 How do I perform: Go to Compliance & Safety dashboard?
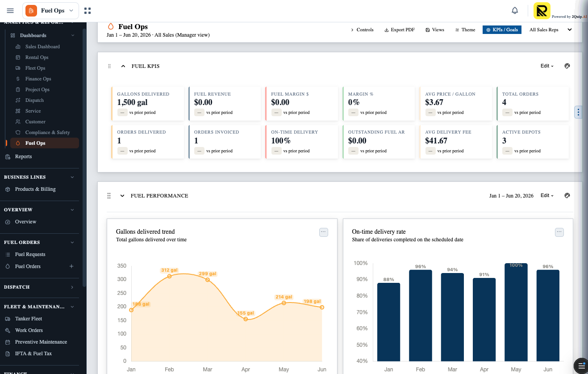[x=47, y=132]
